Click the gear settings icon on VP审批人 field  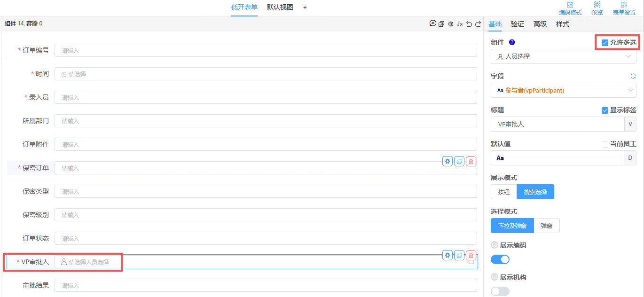447,255
